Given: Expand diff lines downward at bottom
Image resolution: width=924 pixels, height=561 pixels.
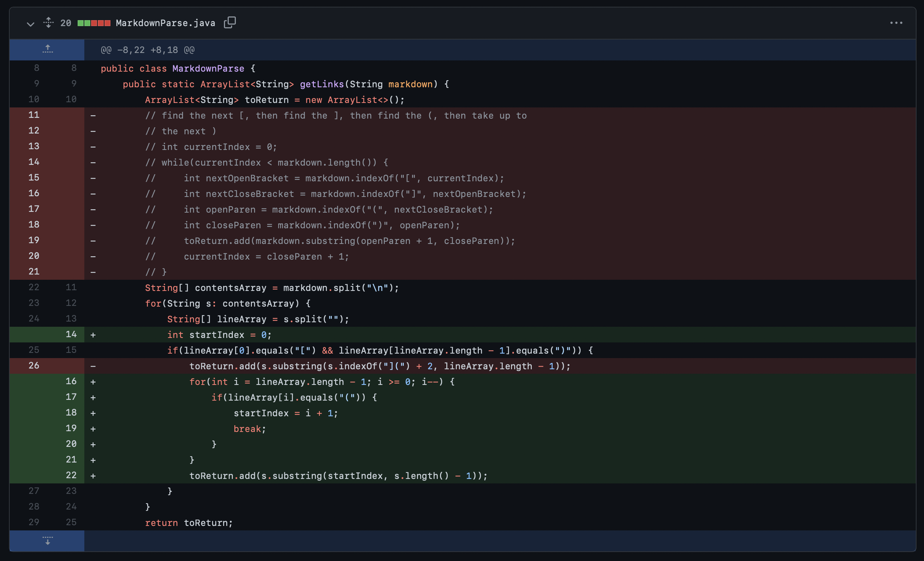Looking at the screenshot, I should [47, 540].
